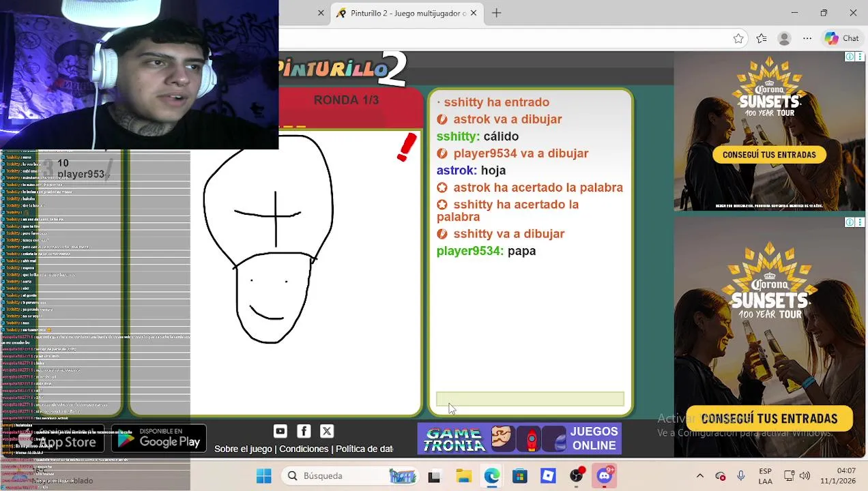868x491 pixels.
Task: Switch ESP LAA keyboard language
Action: click(x=765, y=476)
